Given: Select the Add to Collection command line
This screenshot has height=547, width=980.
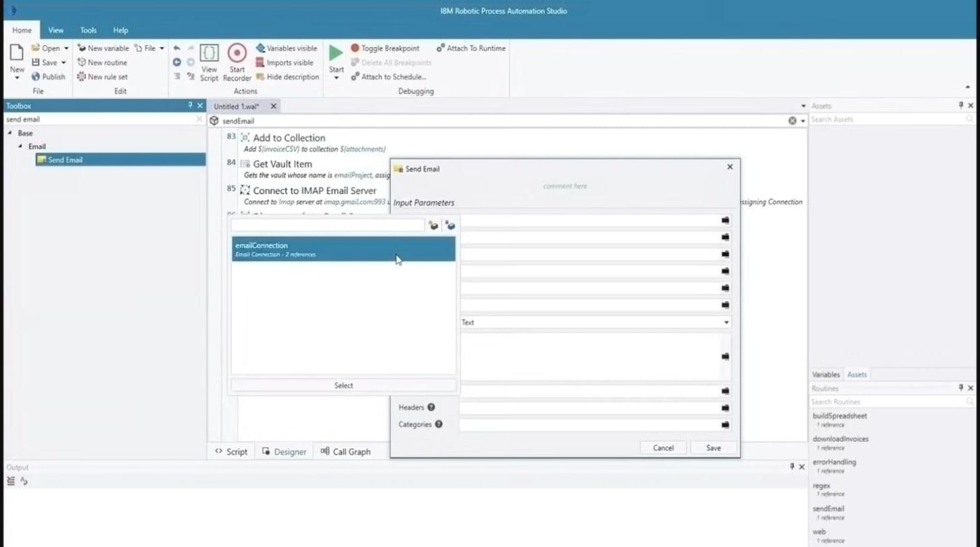Looking at the screenshot, I should tap(289, 138).
